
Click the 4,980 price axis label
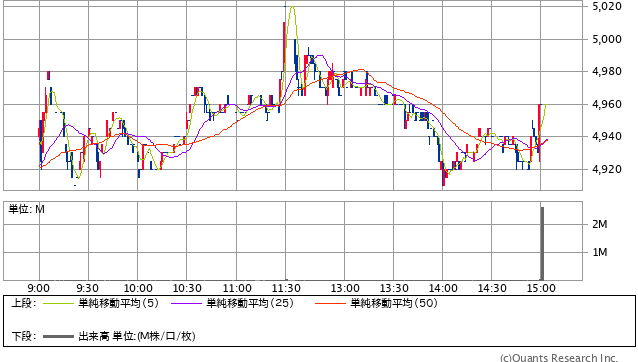click(607, 72)
